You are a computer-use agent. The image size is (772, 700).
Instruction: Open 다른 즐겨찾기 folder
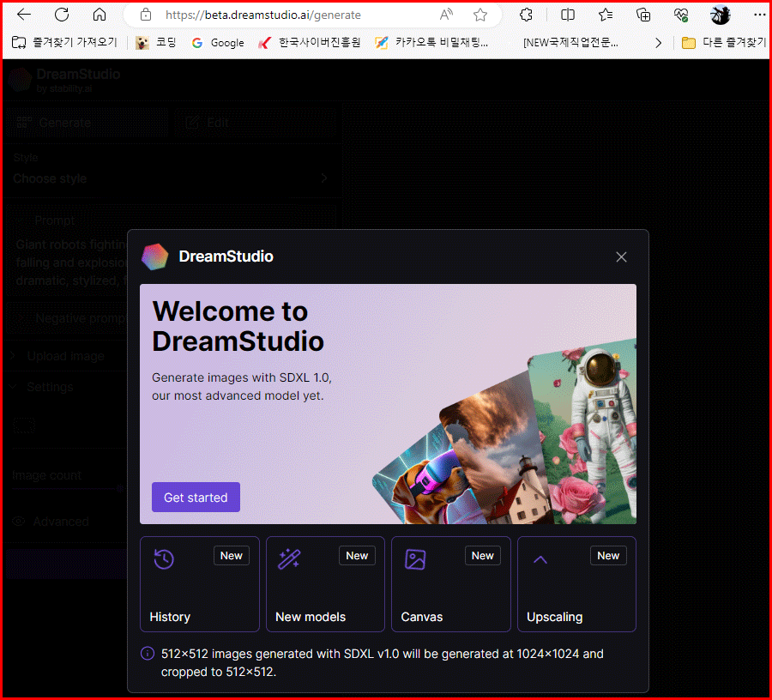click(x=724, y=43)
